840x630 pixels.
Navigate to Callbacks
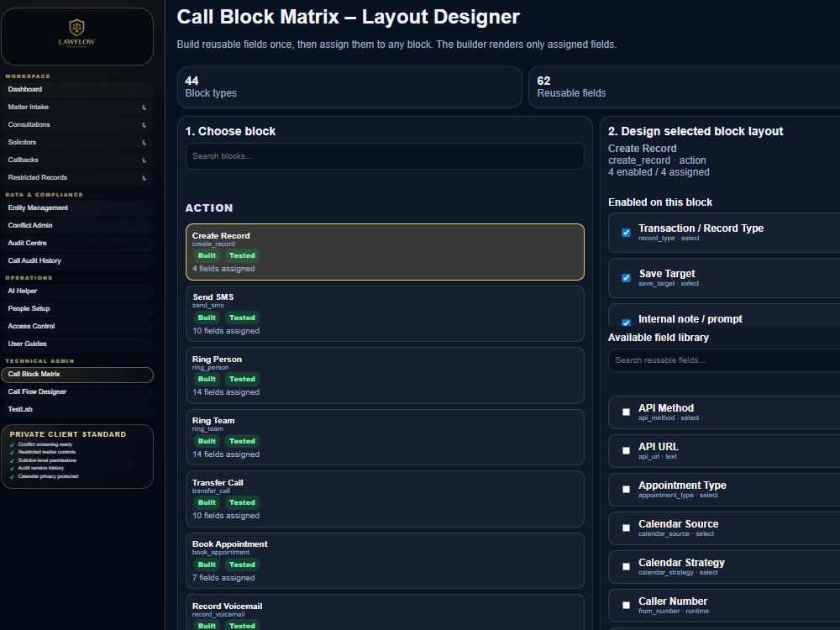point(77,160)
